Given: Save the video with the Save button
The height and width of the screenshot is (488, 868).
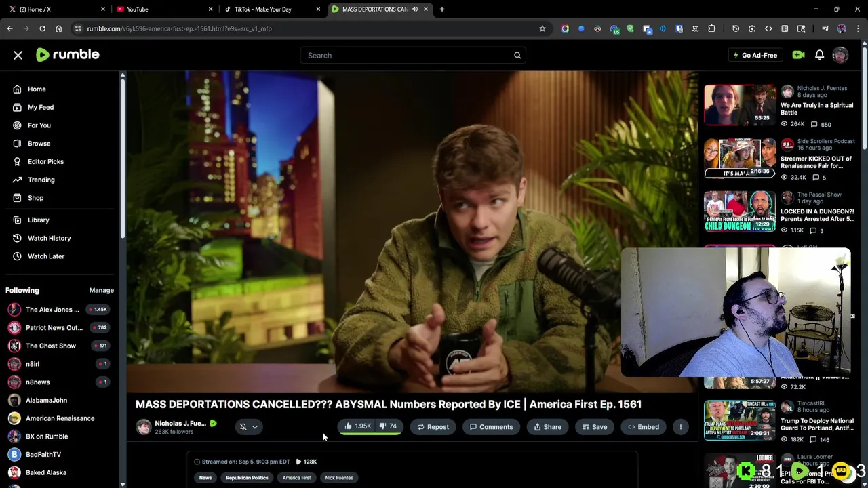Looking at the screenshot, I should pos(595,427).
